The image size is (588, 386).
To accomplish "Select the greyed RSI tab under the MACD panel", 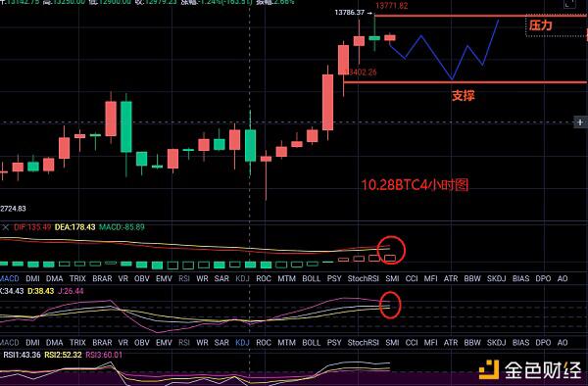I will (184, 278).
